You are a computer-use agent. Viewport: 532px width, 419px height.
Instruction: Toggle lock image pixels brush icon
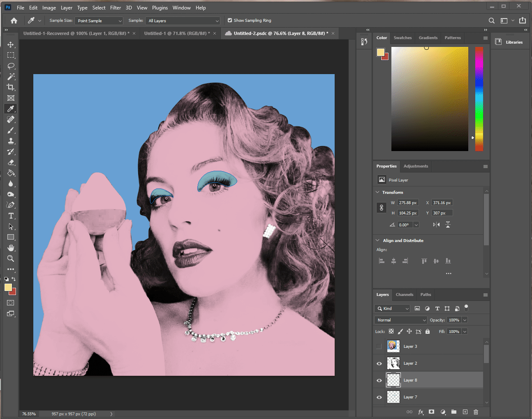[400, 331]
